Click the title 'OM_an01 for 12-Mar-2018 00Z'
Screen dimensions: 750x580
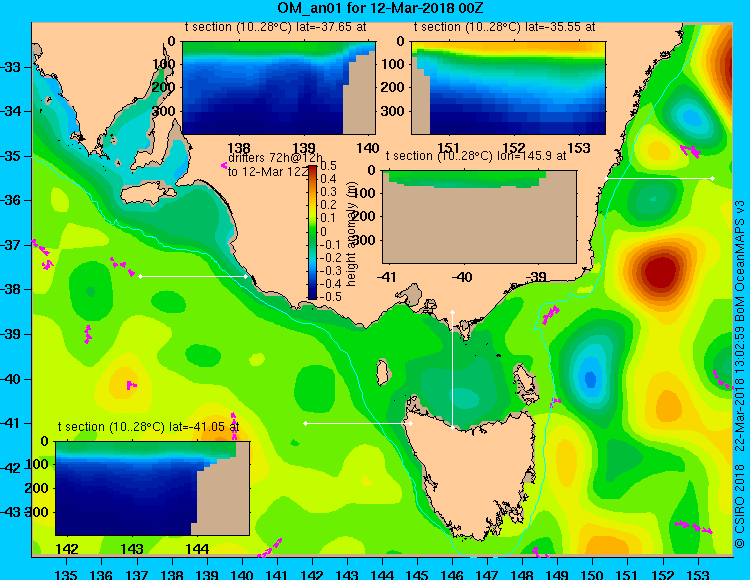(381, 8)
